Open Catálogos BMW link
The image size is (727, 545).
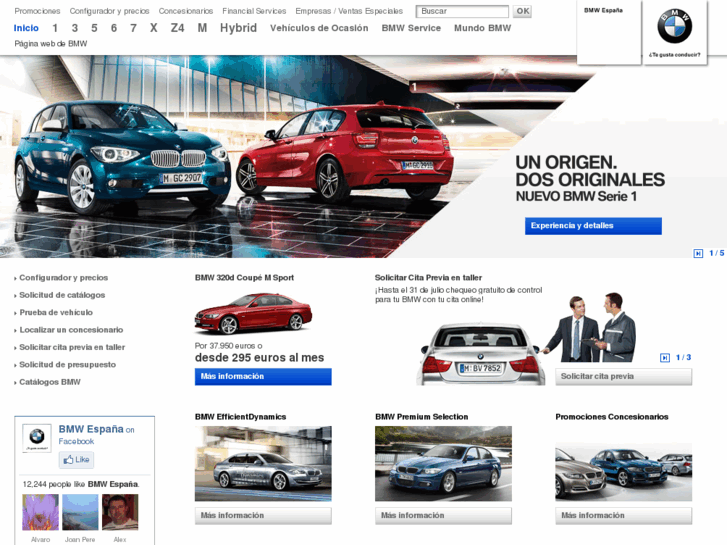(50, 382)
